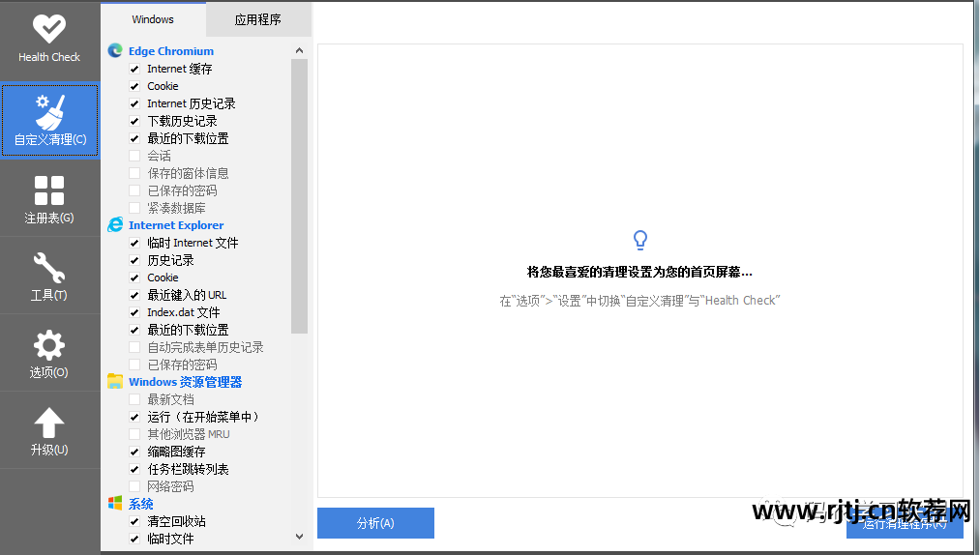Toggle 临时文件 checkbox
Viewport: 980px width, 555px height.
tap(134, 539)
